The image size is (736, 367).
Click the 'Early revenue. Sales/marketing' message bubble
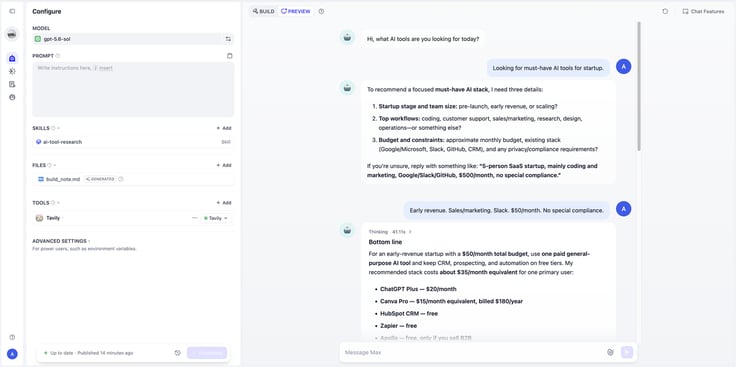[506, 210]
